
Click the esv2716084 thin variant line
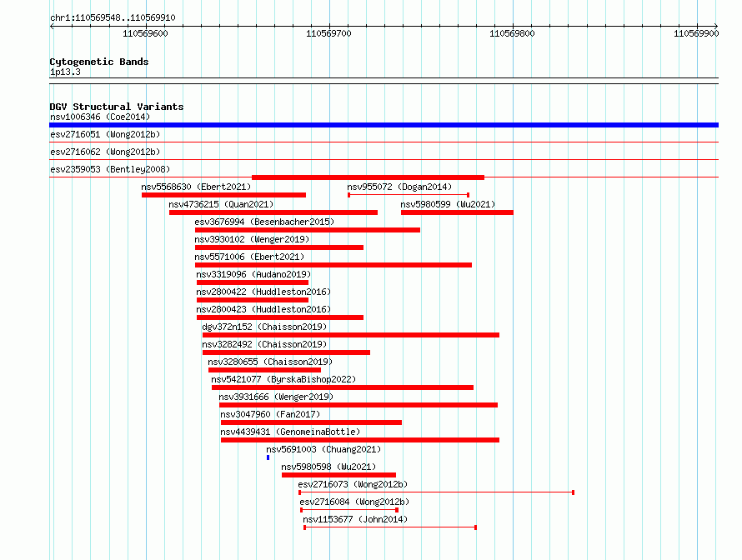[349, 510]
